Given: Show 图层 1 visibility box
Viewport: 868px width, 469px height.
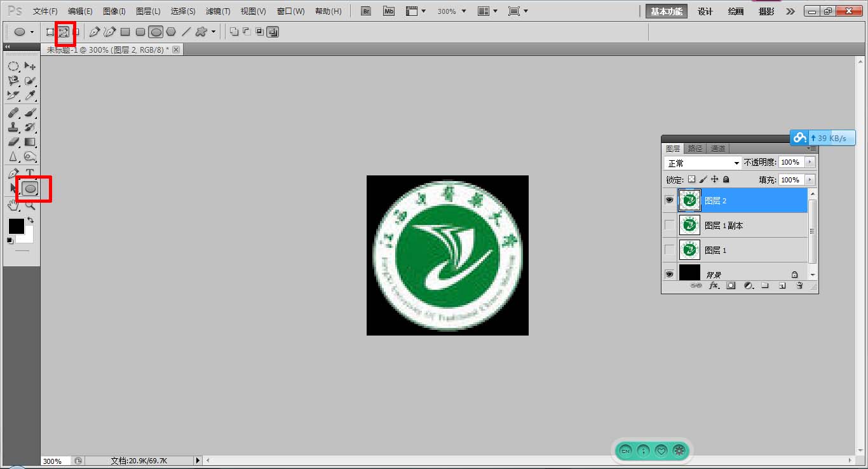Looking at the screenshot, I should tap(669, 250).
